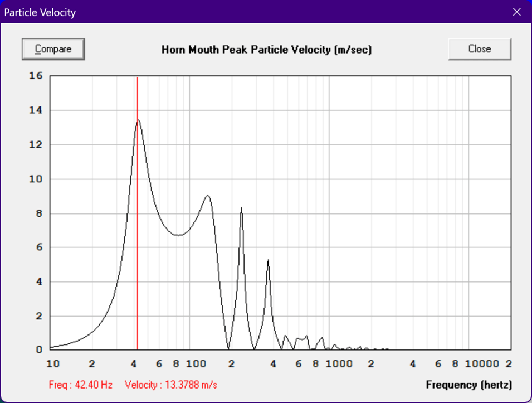Viewport: 532px width, 403px height.
Task: Click the 1000 label on the frequency axis
Action: 339,364
